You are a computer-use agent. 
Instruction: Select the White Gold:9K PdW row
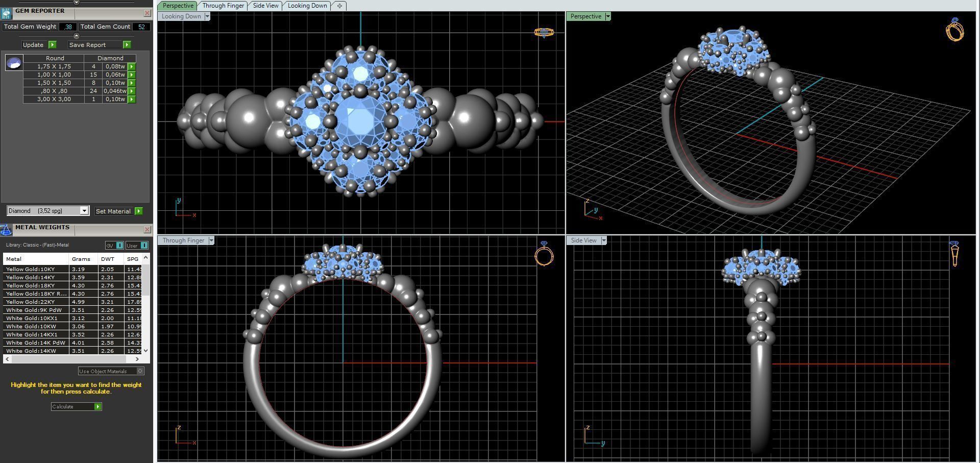[x=73, y=310]
